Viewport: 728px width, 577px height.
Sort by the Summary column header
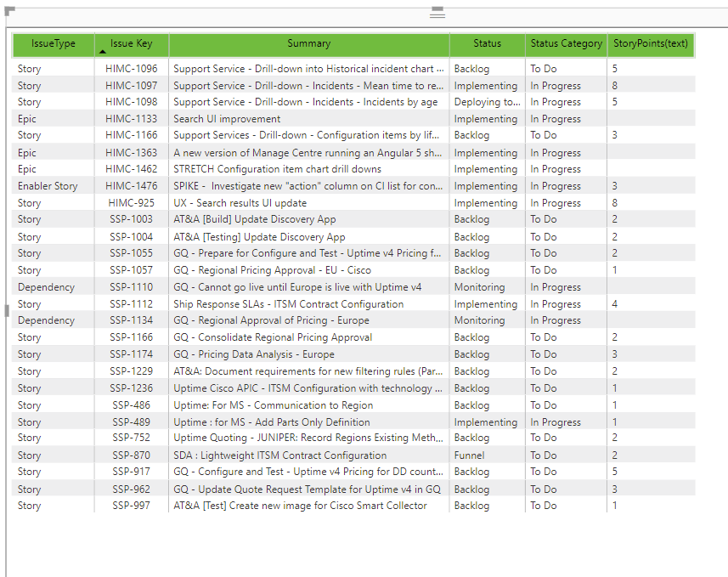pyautogui.click(x=308, y=43)
